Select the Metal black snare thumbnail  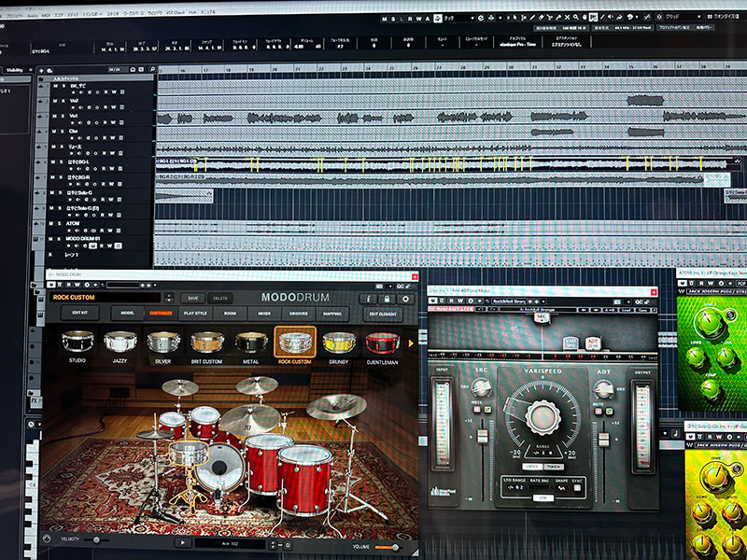(251, 343)
